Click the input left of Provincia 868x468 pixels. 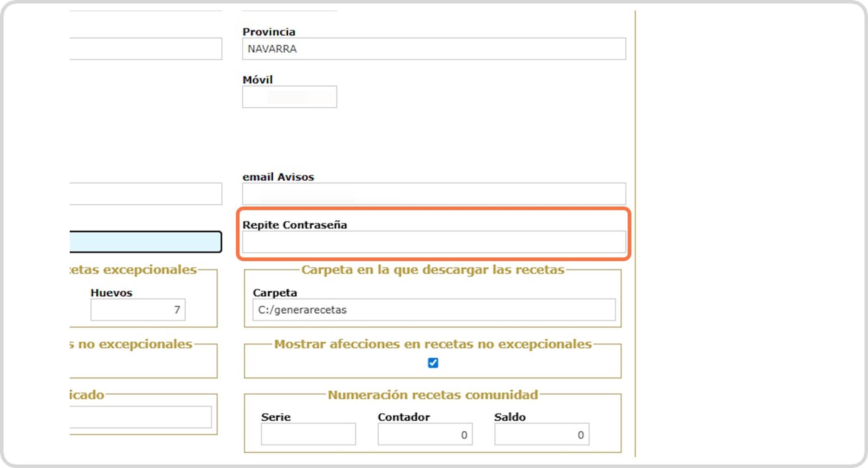(x=145, y=49)
